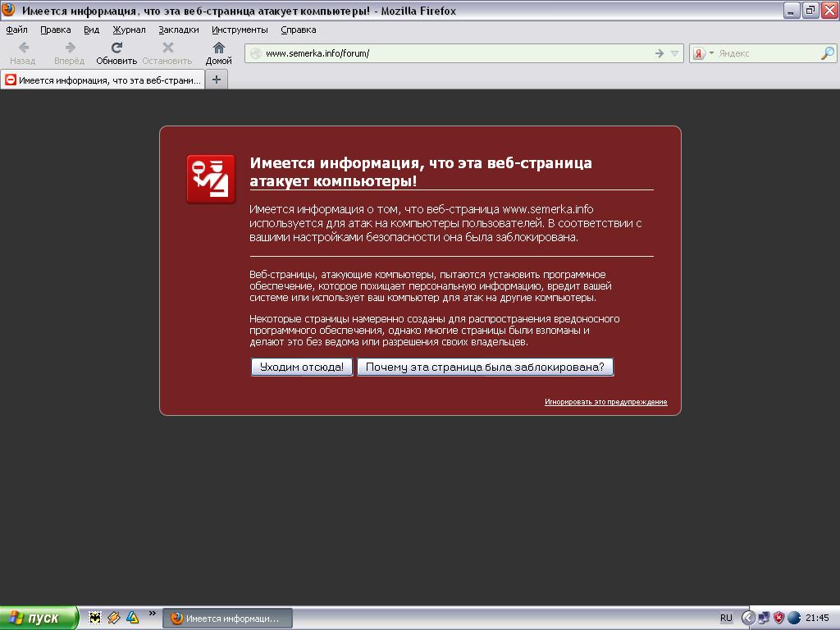Click Почему эта страница была заблокирована? button
840x630 pixels.
click(x=485, y=367)
